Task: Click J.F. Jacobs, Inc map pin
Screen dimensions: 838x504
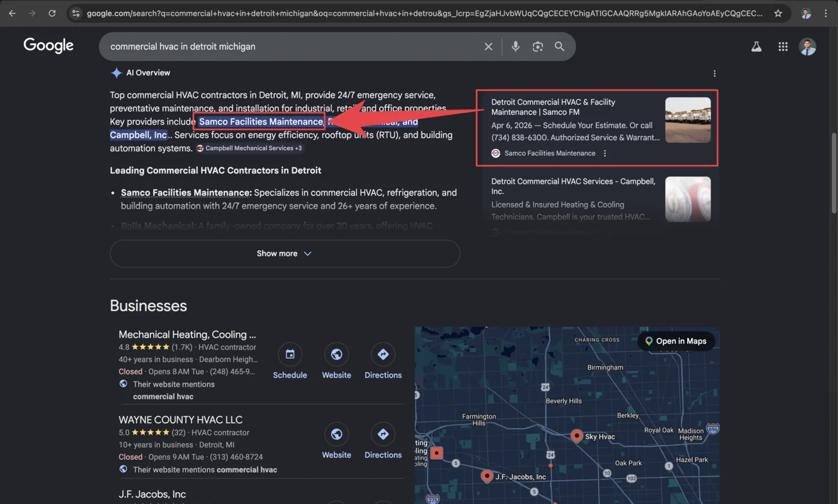Action: point(487,476)
